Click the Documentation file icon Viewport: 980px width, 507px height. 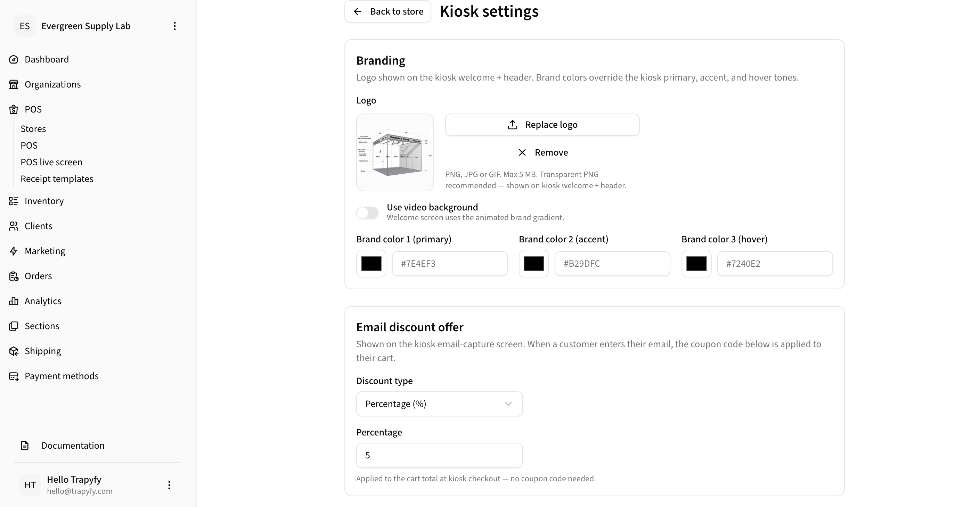pyautogui.click(x=25, y=446)
